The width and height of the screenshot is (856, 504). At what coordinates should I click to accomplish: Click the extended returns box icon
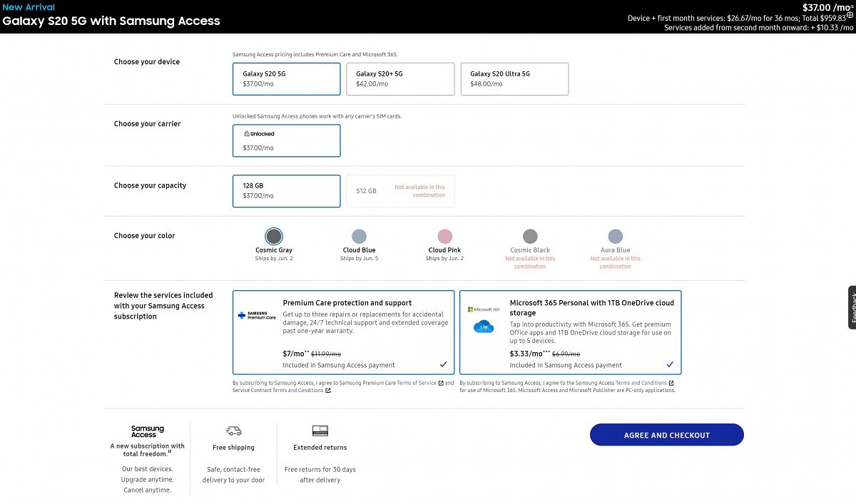click(x=320, y=431)
